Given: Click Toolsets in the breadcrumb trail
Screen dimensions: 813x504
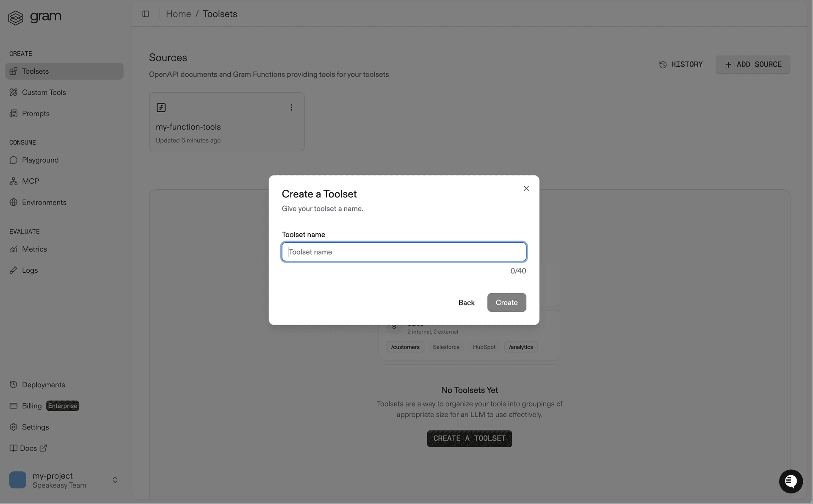Looking at the screenshot, I should click(x=220, y=14).
